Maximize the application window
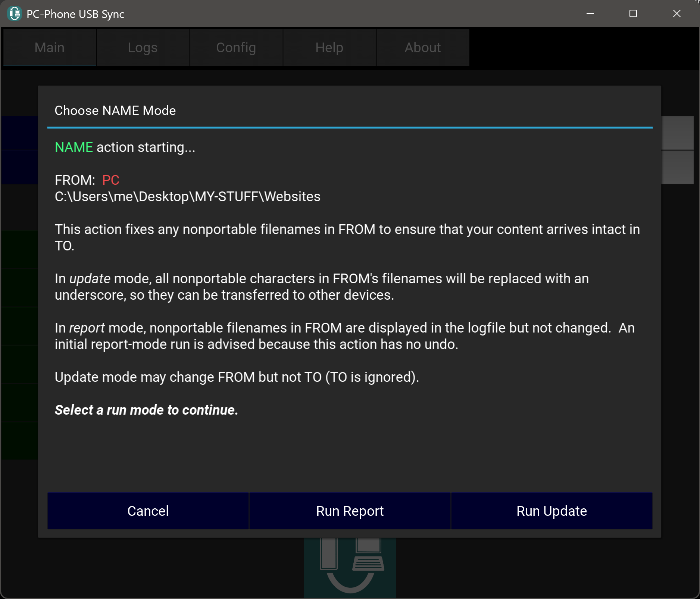Screen dimensions: 700x599 [633, 14]
